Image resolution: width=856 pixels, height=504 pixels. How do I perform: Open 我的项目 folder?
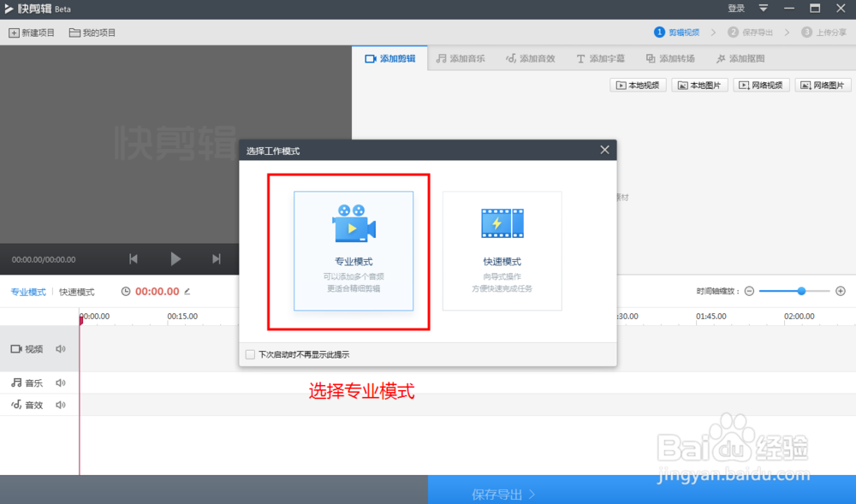click(x=92, y=33)
